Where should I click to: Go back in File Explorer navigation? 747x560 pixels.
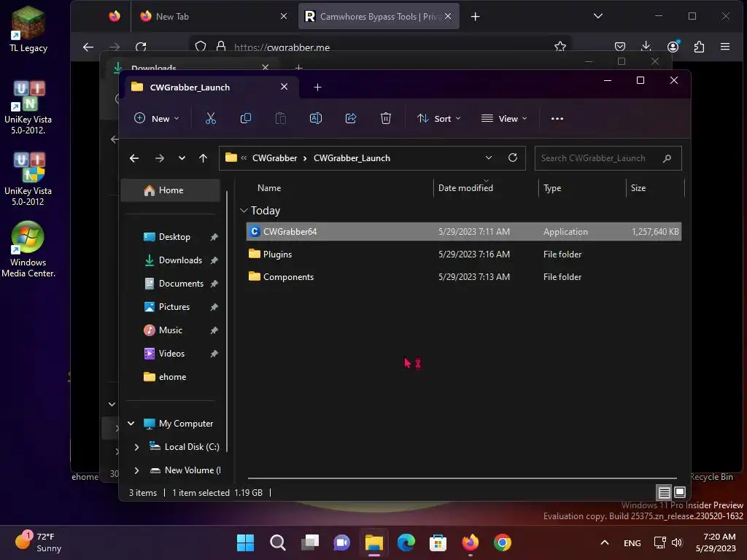[x=134, y=158]
